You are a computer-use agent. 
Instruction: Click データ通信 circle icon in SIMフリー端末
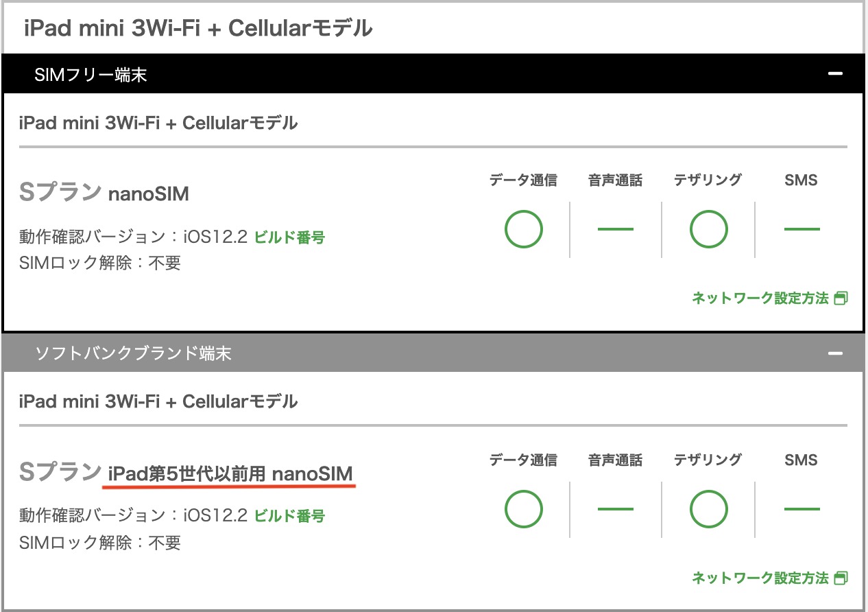[523, 229]
